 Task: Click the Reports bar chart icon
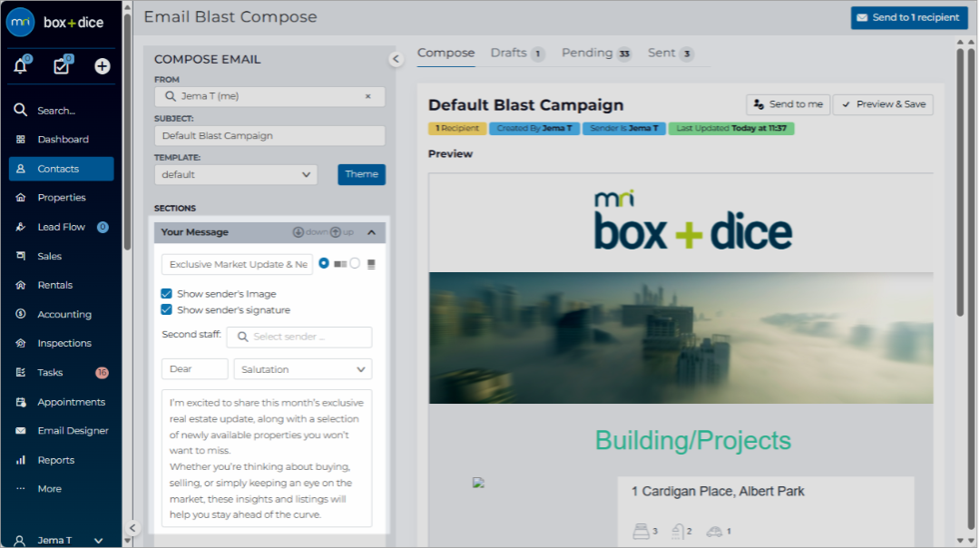(x=21, y=460)
